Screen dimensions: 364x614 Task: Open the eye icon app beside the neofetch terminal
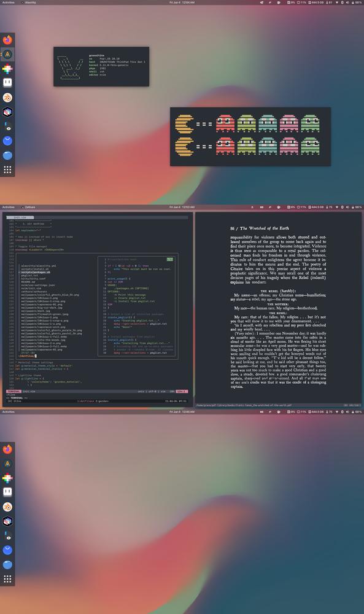(x=7, y=126)
